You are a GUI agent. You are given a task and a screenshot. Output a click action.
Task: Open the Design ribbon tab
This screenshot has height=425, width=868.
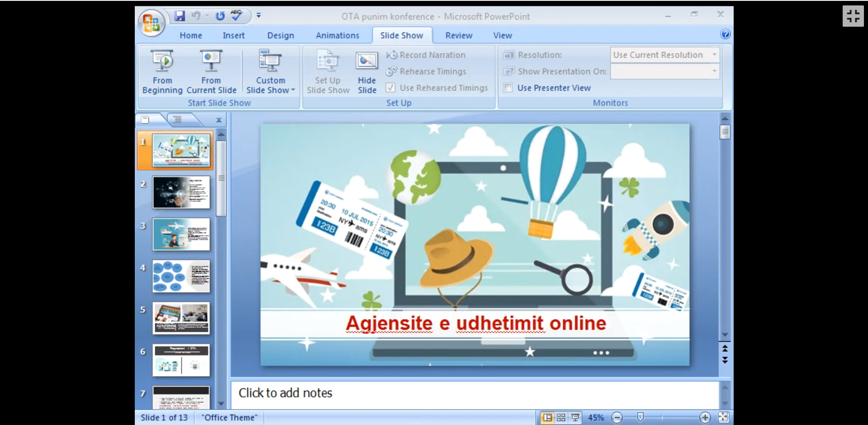(x=280, y=35)
